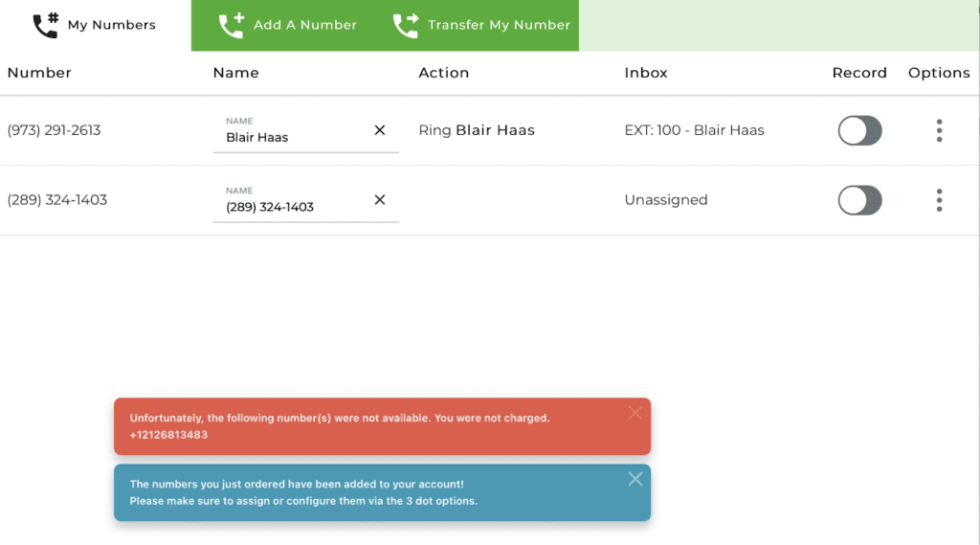Select inbox EXT: 100 - Blair Haas
The image size is (980, 545).
tap(694, 130)
